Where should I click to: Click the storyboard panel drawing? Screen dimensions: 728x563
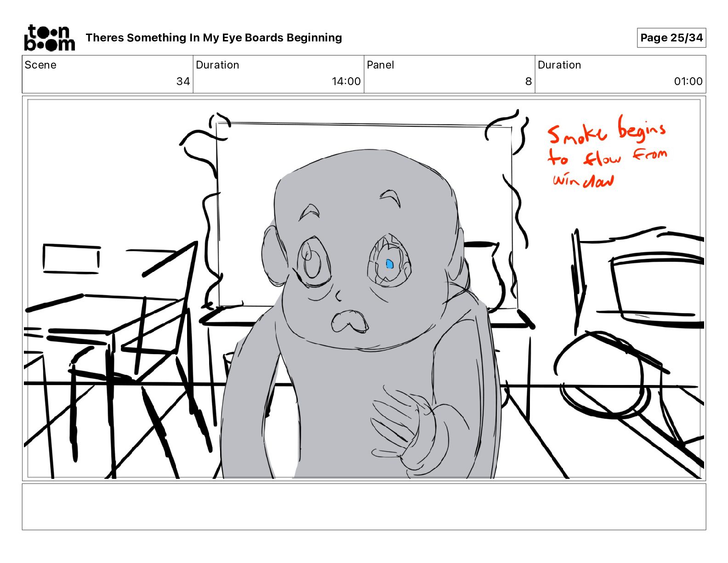click(x=364, y=288)
